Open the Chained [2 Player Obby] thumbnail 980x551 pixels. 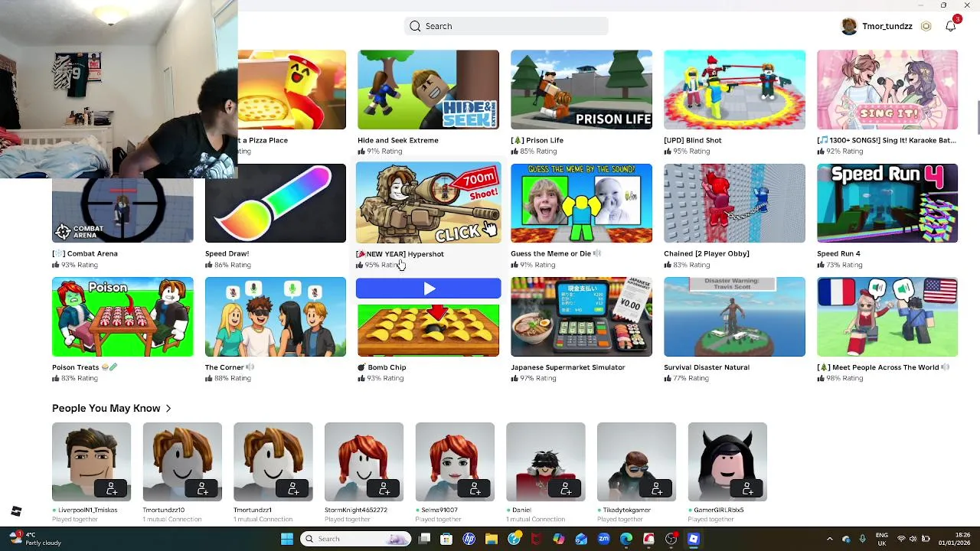(734, 203)
